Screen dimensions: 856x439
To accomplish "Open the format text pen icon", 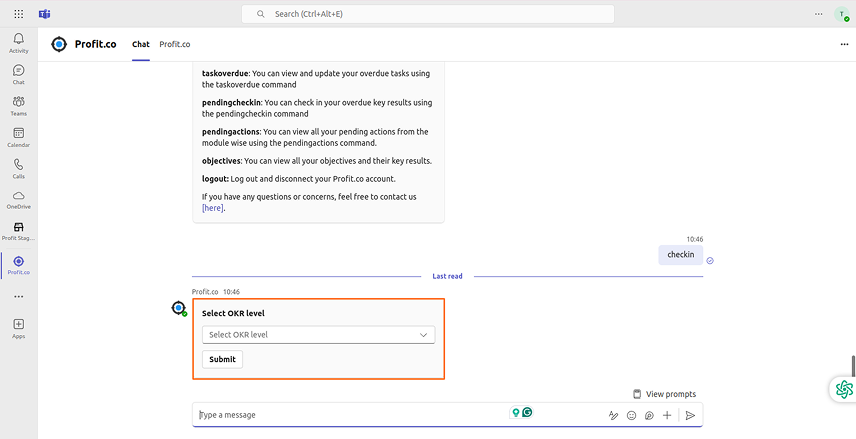I will pyautogui.click(x=613, y=415).
